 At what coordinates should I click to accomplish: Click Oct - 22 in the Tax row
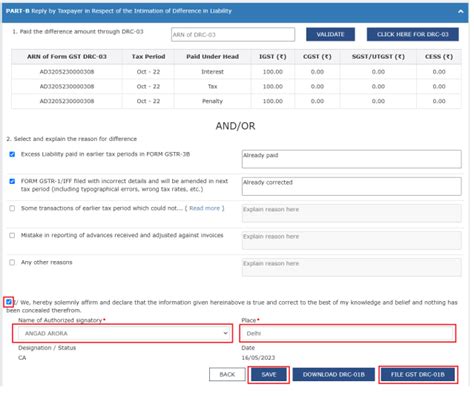click(148, 86)
